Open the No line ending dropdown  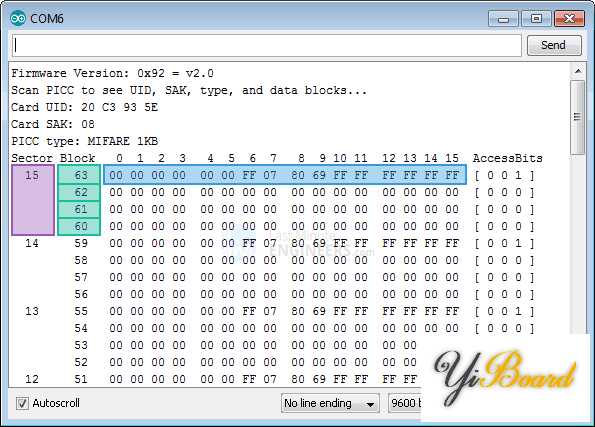[330, 403]
